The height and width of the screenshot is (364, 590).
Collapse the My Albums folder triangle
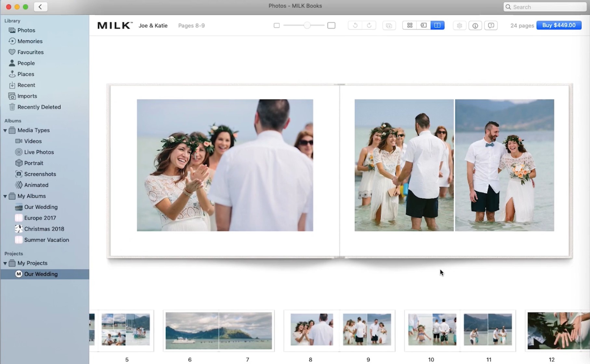coord(5,196)
